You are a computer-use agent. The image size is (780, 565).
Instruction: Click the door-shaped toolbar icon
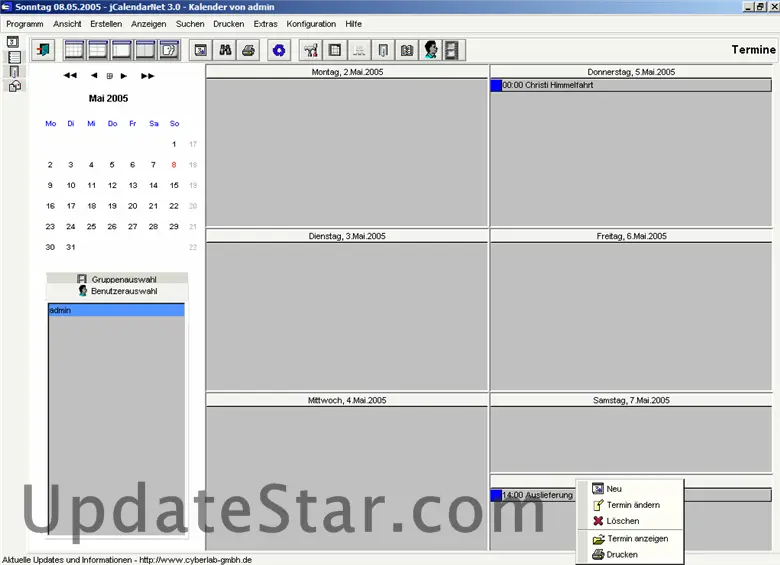pyautogui.click(x=383, y=50)
